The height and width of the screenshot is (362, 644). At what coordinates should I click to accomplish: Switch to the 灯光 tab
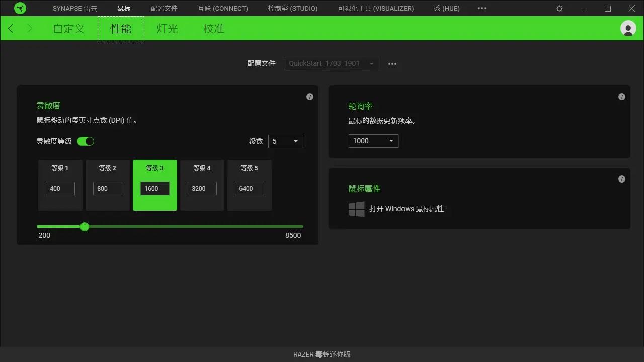(167, 29)
